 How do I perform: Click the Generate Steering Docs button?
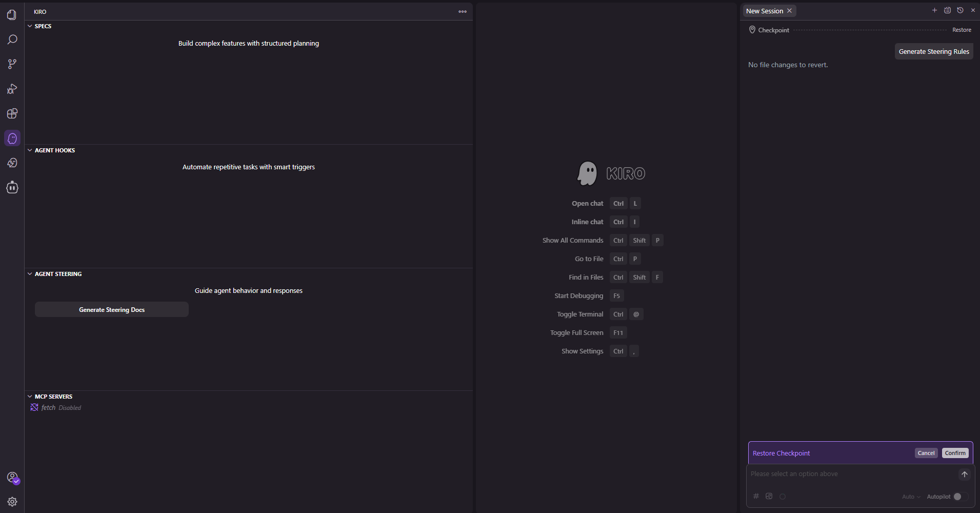pos(112,310)
